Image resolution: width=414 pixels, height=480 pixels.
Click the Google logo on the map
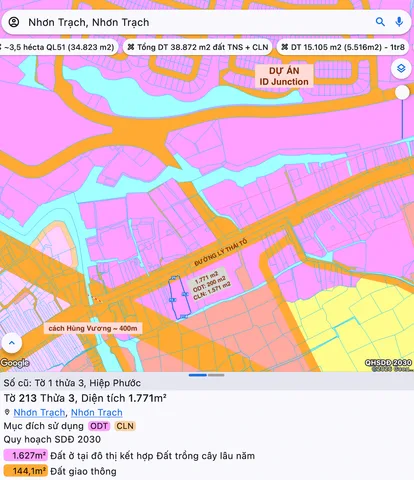click(15, 363)
